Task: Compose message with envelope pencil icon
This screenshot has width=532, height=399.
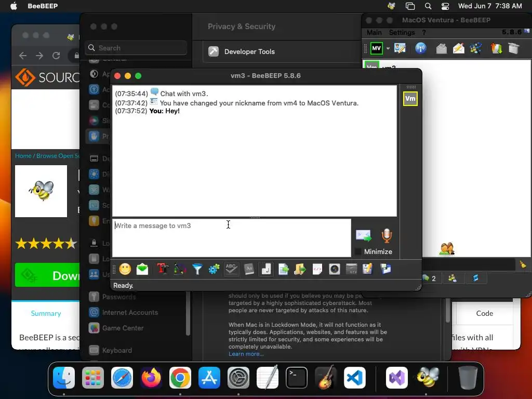Action: (x=459, y=48)
